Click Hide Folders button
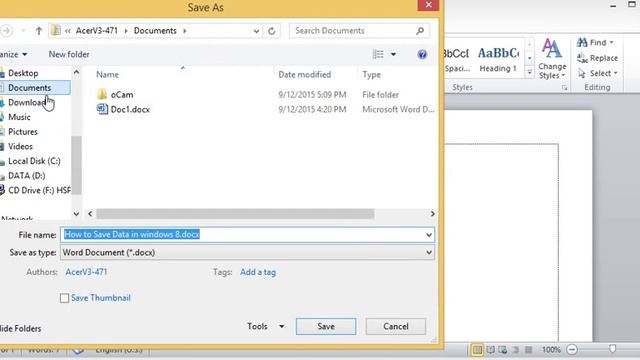640x360 pixels. (20, 329)
